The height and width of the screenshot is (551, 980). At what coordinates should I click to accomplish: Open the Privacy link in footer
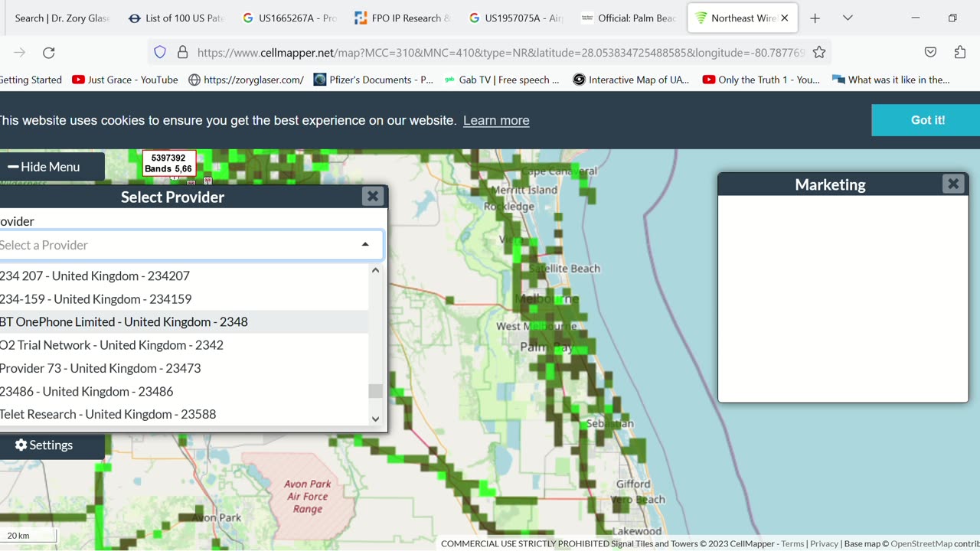[x=824, y=544]
